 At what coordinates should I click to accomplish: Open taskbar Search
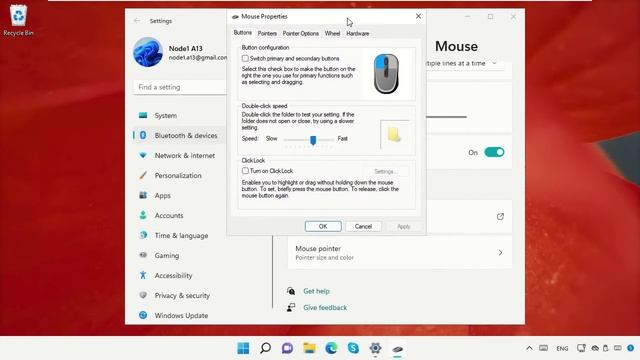tap(265, 348)
